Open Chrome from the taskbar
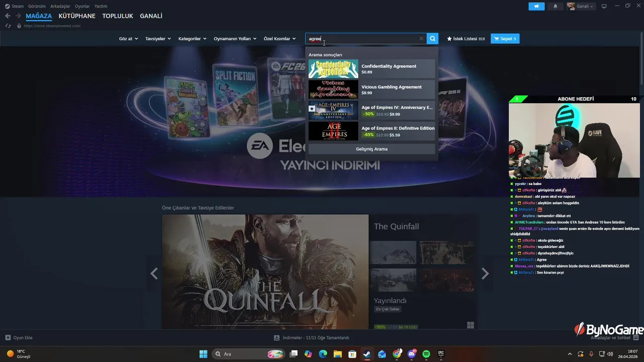Image resolution: width=644 pixels, height=362 pixels. pos(397,354)
